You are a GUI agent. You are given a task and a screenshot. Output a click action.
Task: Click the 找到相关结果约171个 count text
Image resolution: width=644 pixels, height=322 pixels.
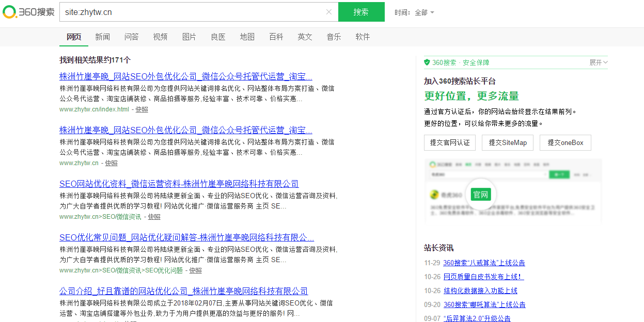point(95,60)
